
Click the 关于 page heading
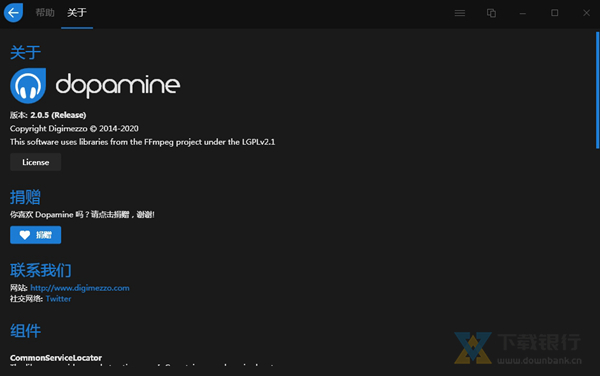[25, 52]
